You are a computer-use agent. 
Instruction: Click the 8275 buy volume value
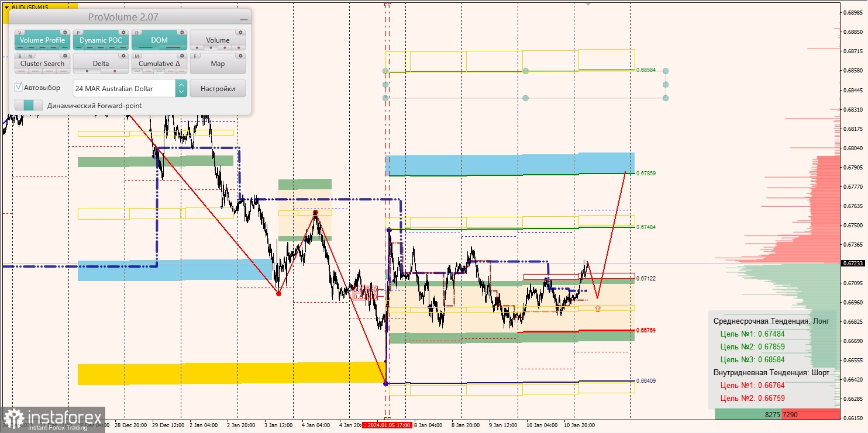pyautogui.click(x=773, y=415)
